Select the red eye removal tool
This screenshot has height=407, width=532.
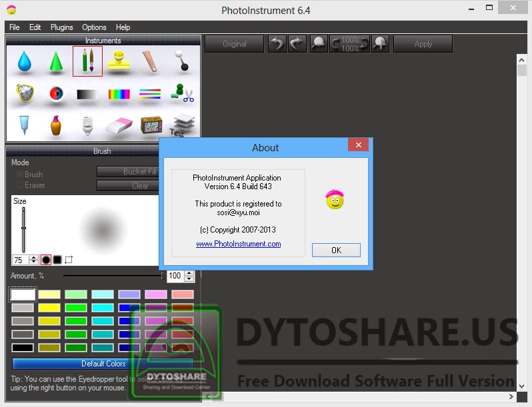point(56,93)
